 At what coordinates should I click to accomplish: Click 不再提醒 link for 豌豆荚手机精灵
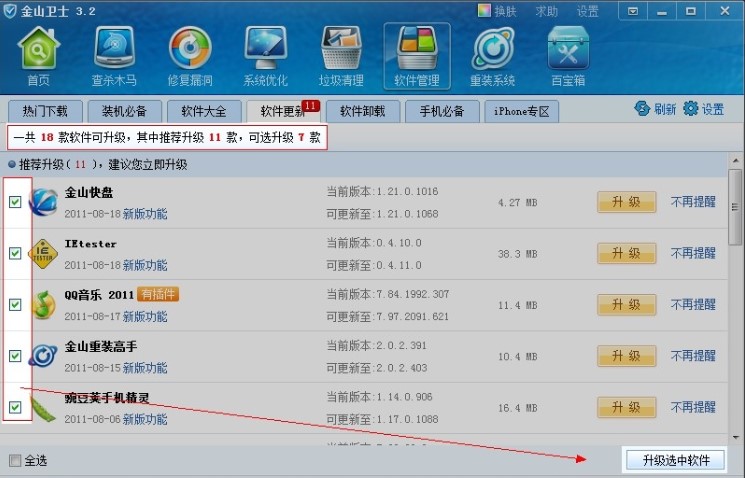point(693,407)
